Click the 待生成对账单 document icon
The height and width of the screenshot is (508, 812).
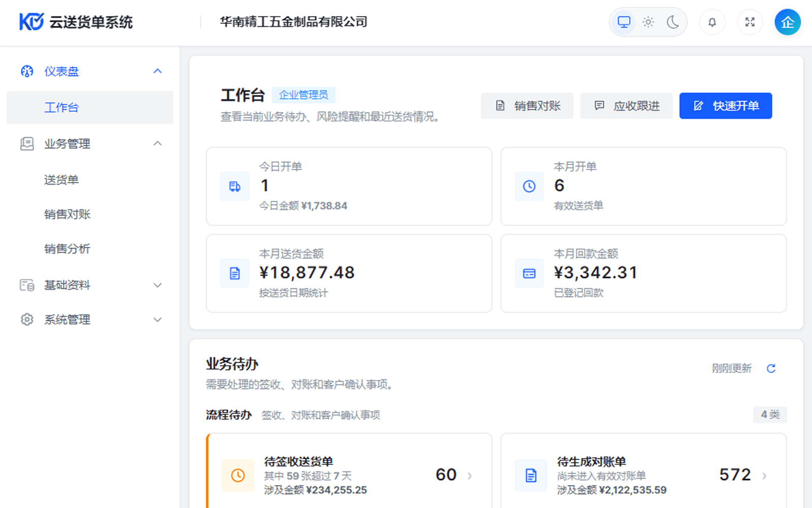(x=531, y=475)
